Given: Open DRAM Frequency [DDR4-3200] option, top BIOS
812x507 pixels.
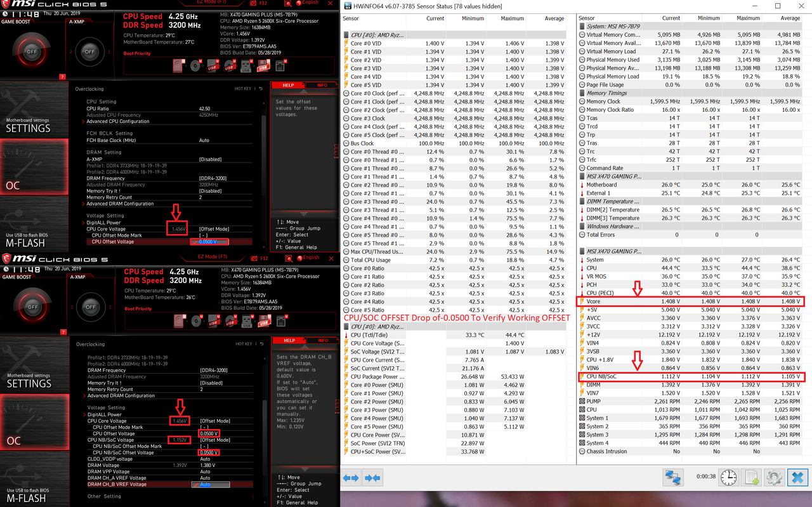Looking at the screenshot, I should (x=213, y=178).
